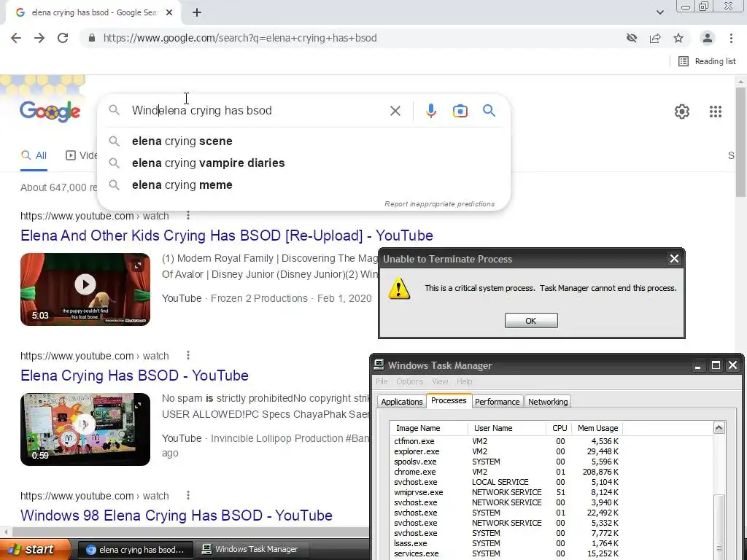Open 'Windows 98 Elena Crying Has BSOD' result

point(177,516)
